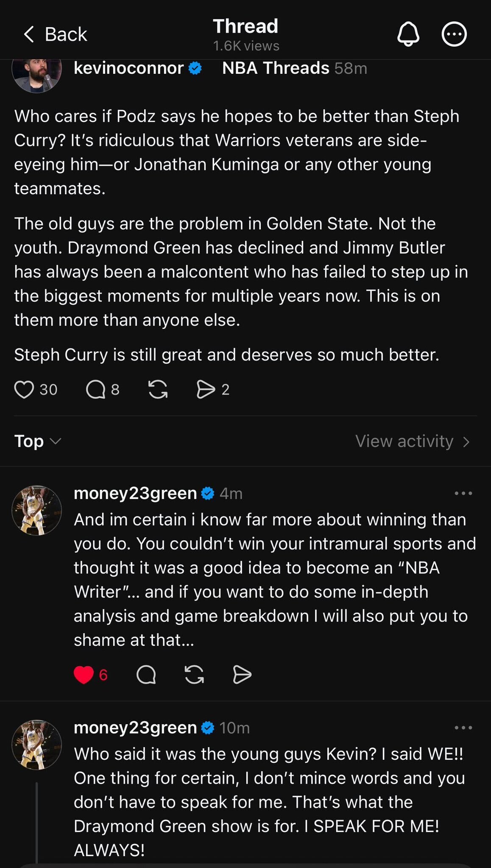Open more options on 10m reply

(463, 728)
